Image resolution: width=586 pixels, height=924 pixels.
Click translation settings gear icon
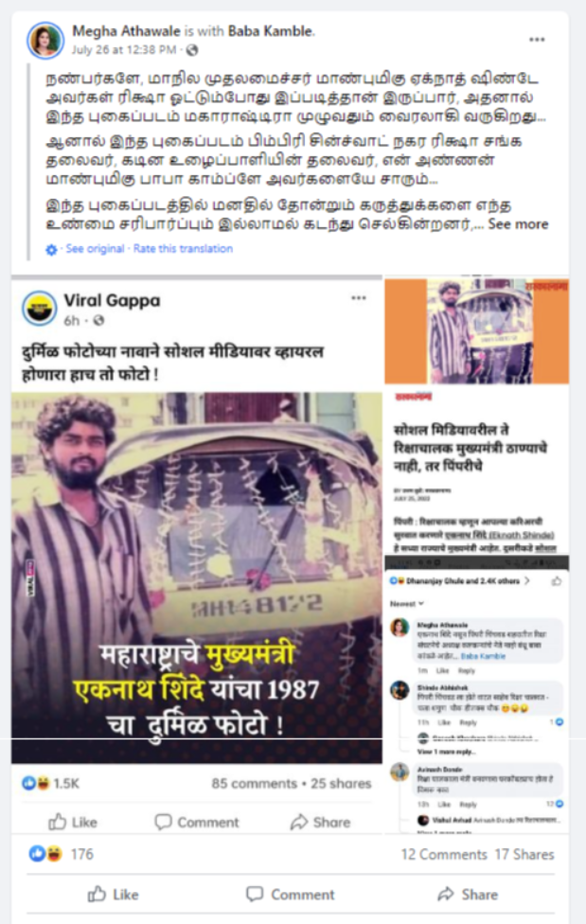pos(52,250)
